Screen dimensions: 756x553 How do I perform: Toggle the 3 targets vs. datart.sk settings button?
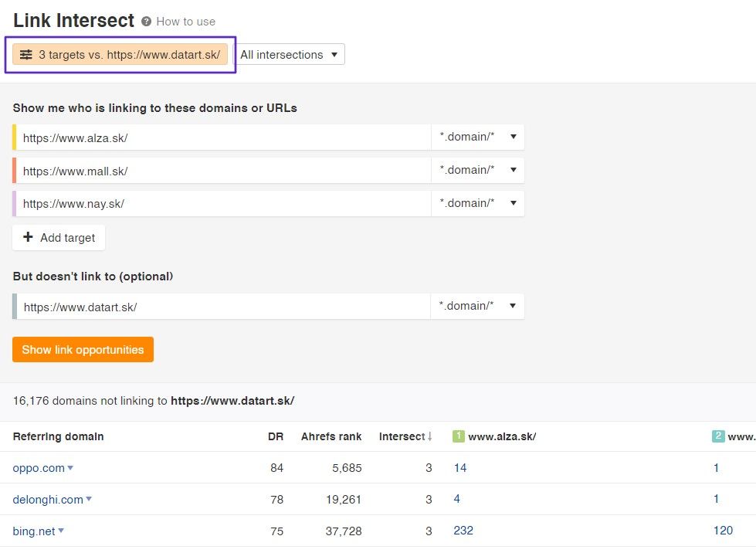pyautogui.click(x=120, y=55)
